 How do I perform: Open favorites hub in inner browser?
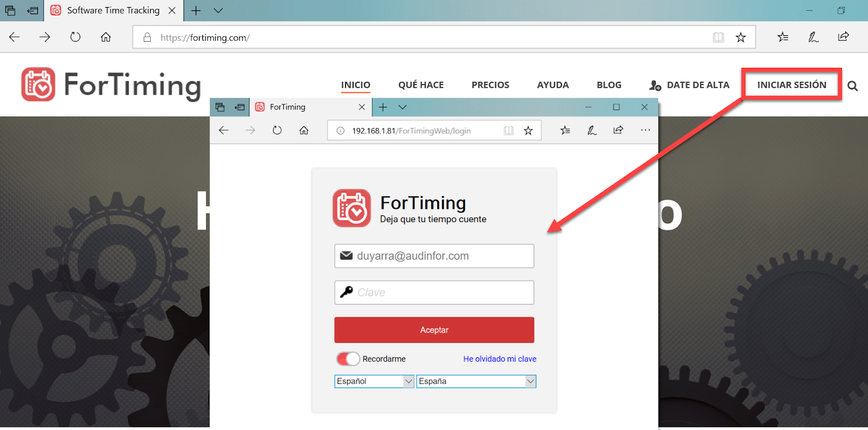[565, 130]
